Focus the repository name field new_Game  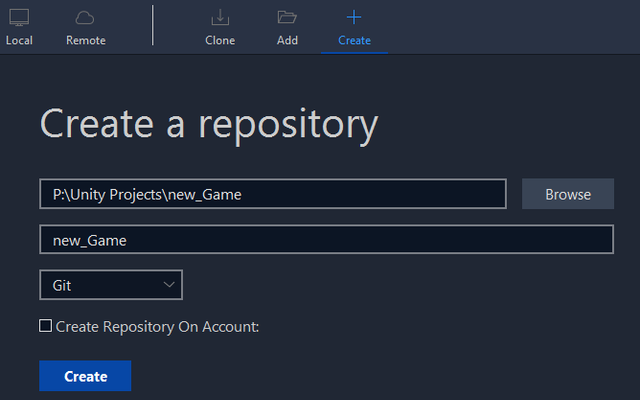pos(327,240)
